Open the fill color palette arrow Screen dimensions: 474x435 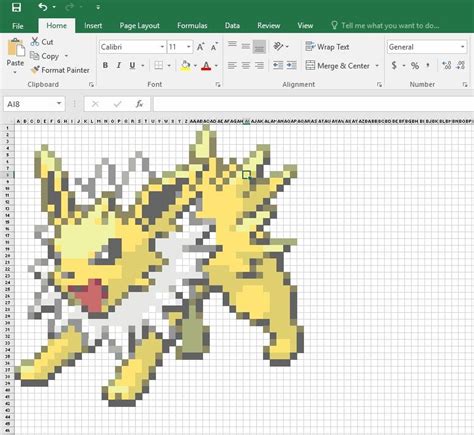point(195,66)
